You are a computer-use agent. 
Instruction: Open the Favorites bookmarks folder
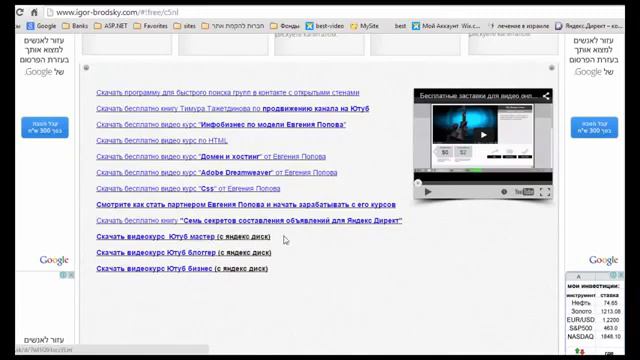pos(151,26)
